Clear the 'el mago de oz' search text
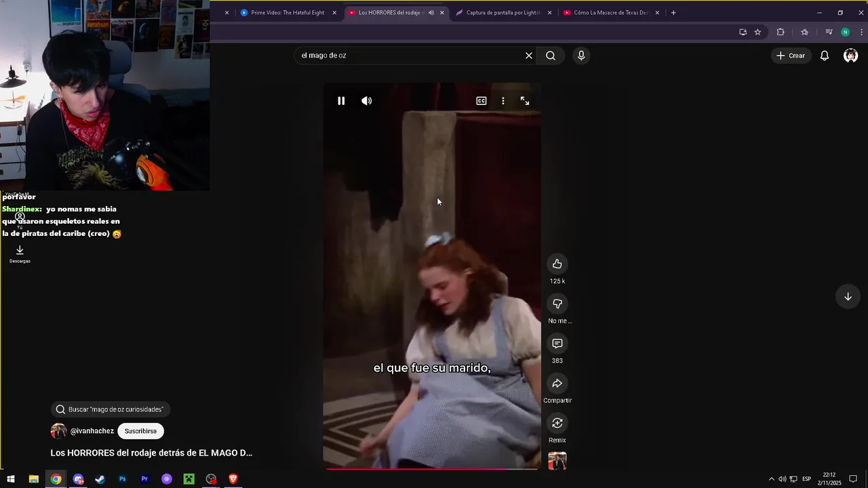Screen dimensions: 868x488 coord(529,56)
